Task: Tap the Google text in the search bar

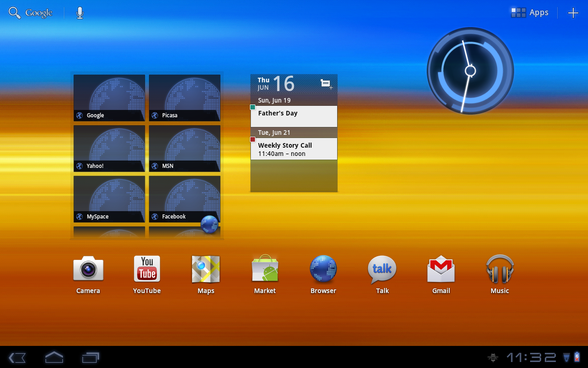Action: 39,13
